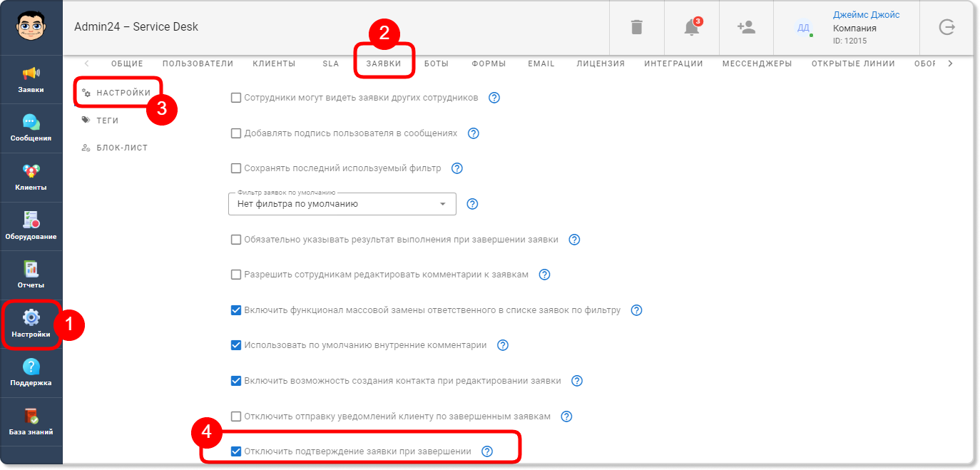
Task: Enable Сохранять последний используемый фильтр checkbox
Action: 236,168
